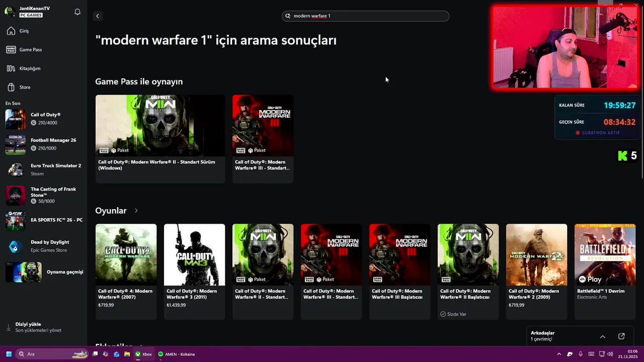Open Modern Warfare III Başlatıcısı card
644x362 pixels.
coord(399,271)
